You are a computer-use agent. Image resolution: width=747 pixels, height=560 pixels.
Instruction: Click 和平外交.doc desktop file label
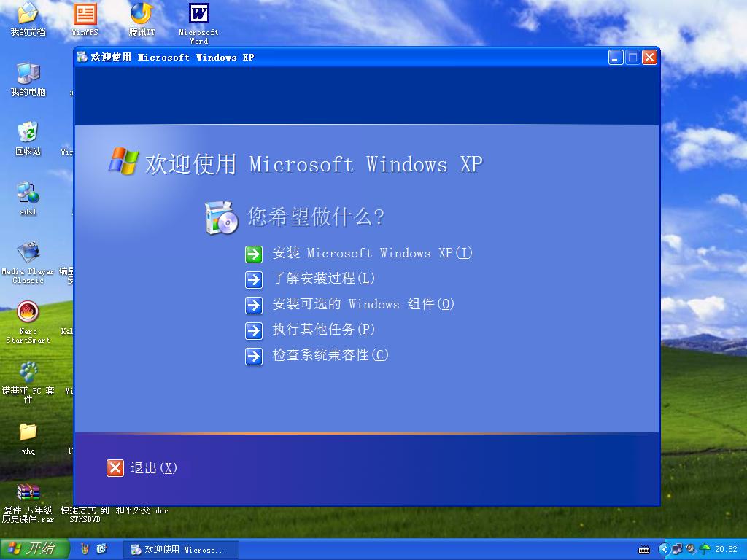pos(142,510)
